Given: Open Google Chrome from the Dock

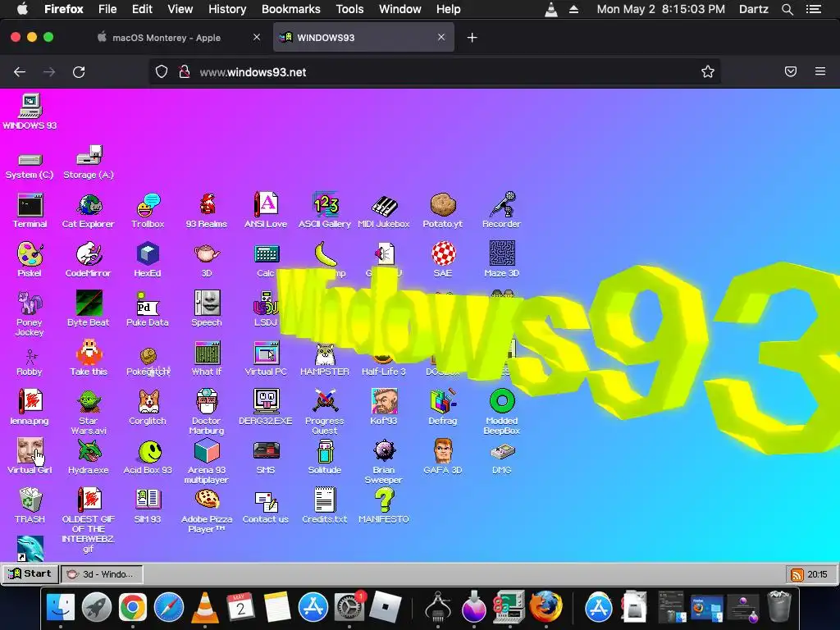Looking at the screenshot, I should (x=133, y=607).
